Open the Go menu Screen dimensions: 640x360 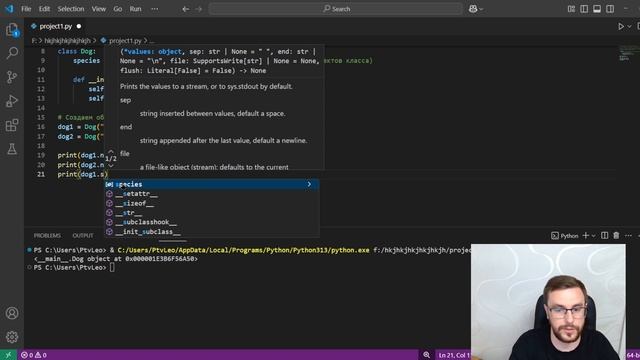pos(118,9)
